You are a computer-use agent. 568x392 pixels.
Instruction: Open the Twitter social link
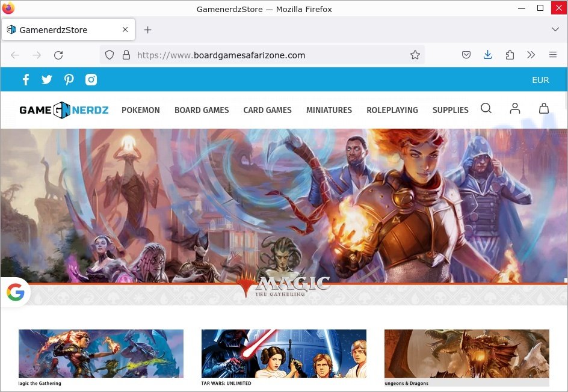47,79
